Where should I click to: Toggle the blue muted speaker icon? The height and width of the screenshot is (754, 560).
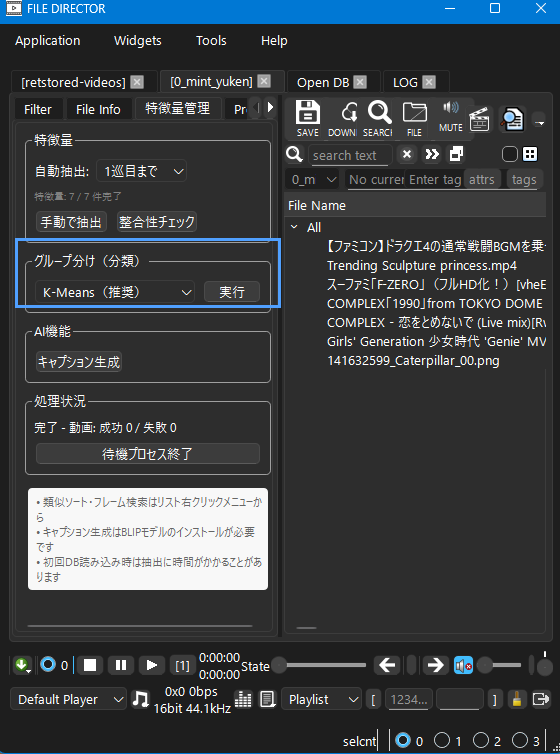point(463,666)
